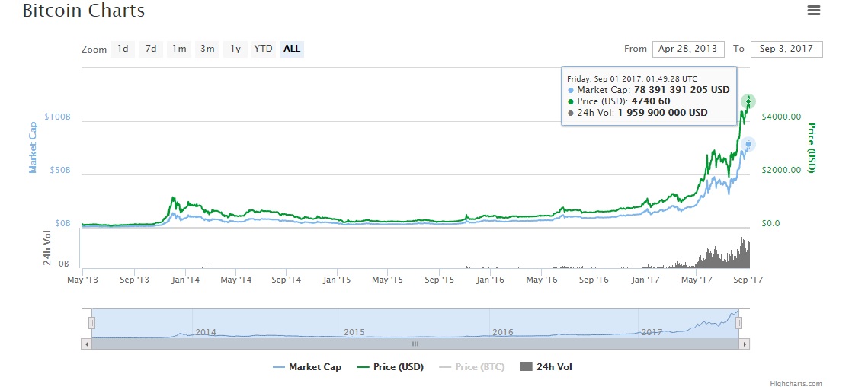Click the scrollbar left arrow
The width and height of the screenshot is (868, 387).
tap(85, 344)
